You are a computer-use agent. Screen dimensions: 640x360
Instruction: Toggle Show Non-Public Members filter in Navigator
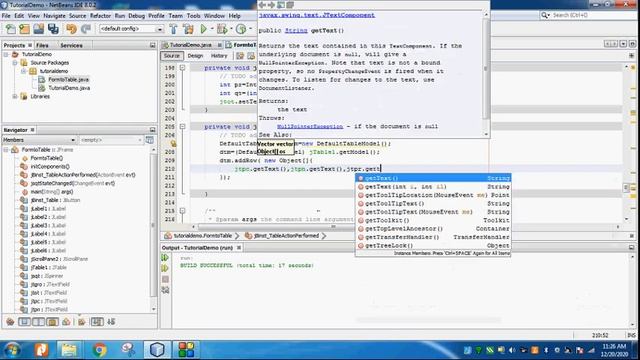point(52,322)
